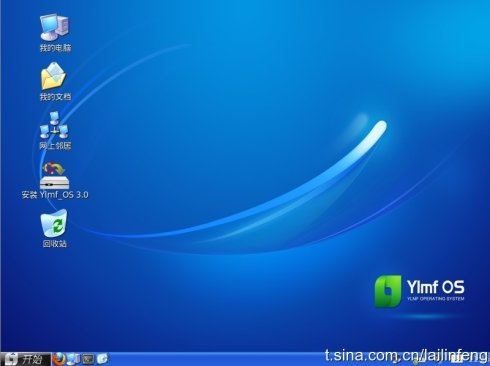The width and height of the screenshot is (490, 366).
Task: Click the t.sina.com.cn watermark text
Action: (x=407, y=356)
